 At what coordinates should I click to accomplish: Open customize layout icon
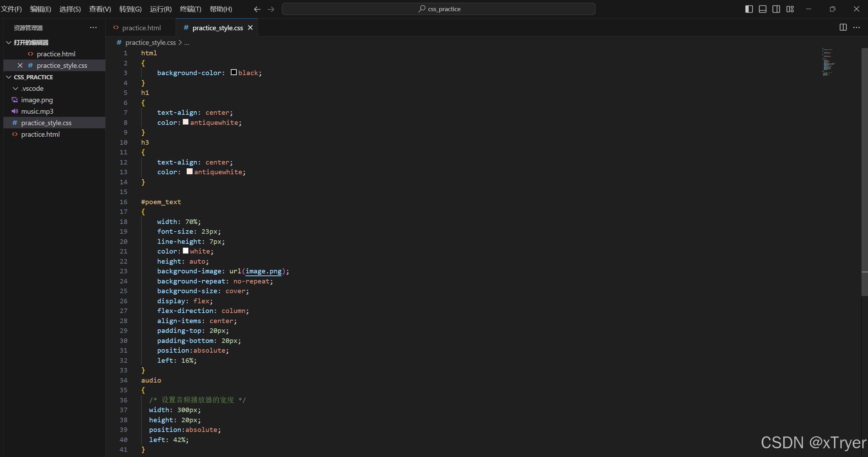tap(790, 9)
